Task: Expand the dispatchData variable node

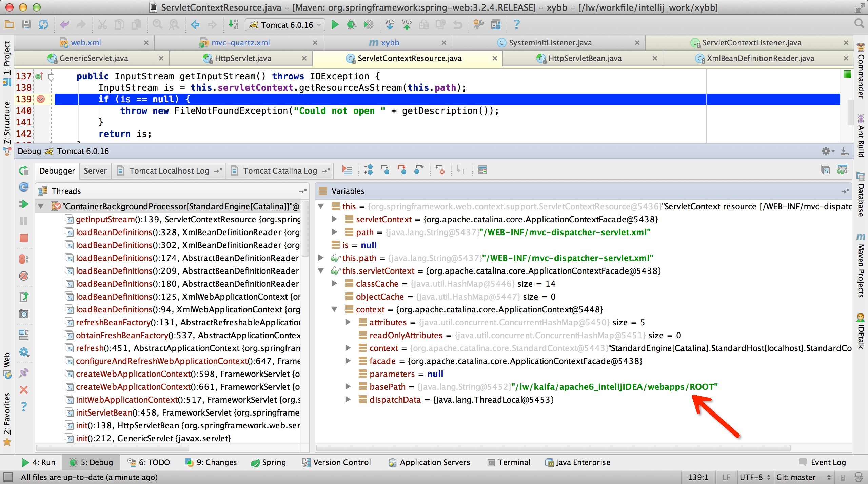Action: click(348, 399)
